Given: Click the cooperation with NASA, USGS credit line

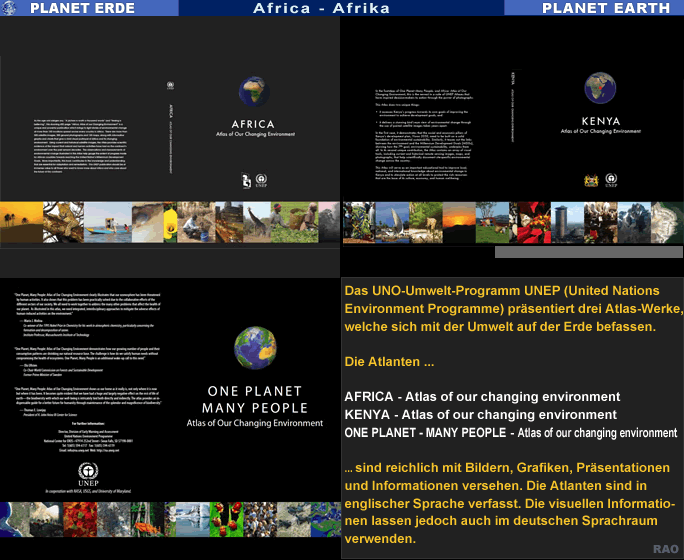Looking at the screenshot, I should (x=88, y=491).
